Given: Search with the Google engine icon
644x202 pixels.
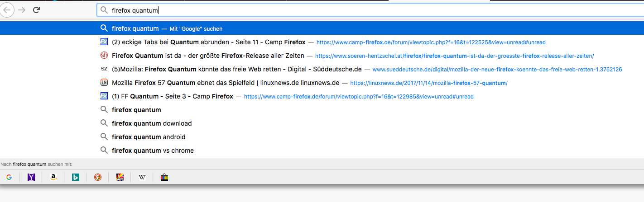Looking at the screenshot, I should click(9, 177).
